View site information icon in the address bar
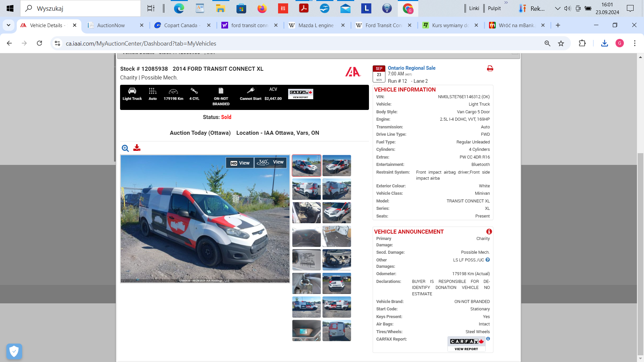Image resolution: width=644 pixels, height=362 pixels. (x=57, y=43)
